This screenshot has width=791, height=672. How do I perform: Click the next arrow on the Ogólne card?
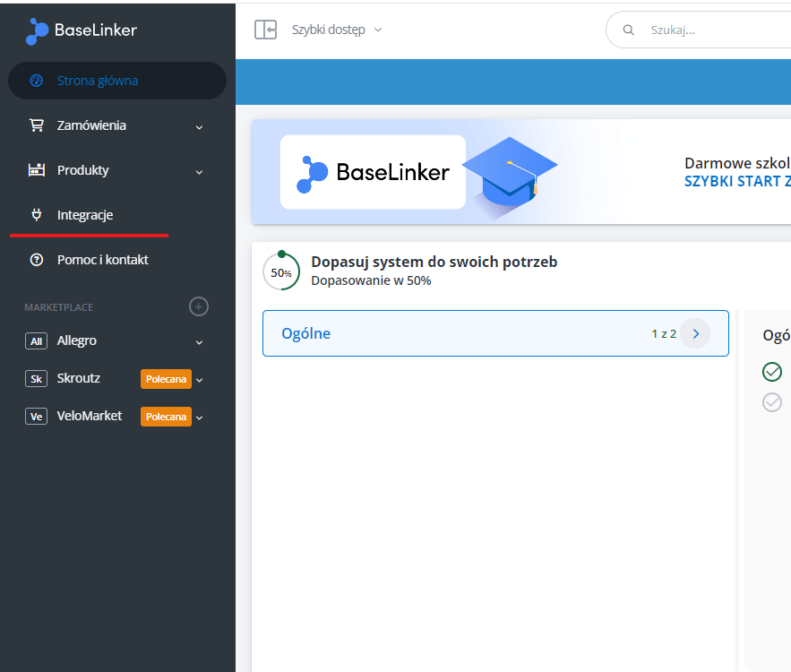695,333
